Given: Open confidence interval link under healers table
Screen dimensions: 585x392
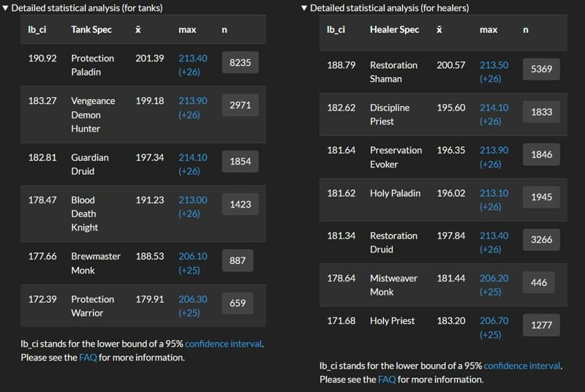Looking at the screenshot, I should pos(522,366).
